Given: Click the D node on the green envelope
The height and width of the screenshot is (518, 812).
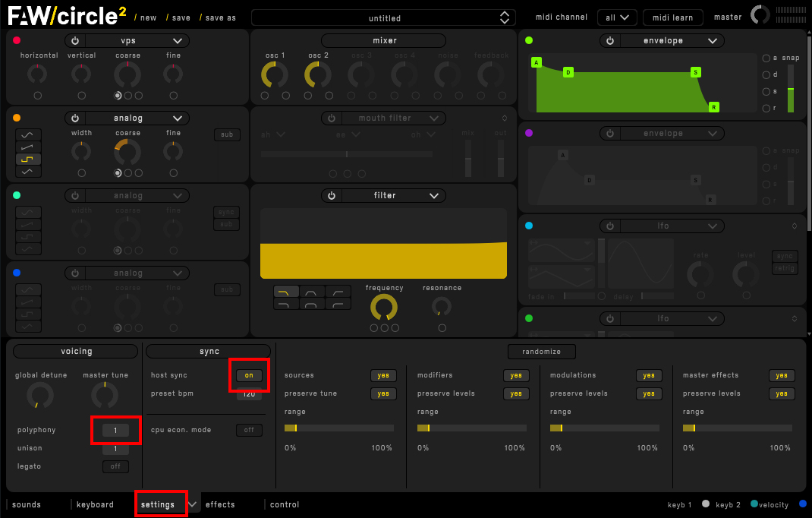Looking at the screenshot, I should click(x=568, y=72).
